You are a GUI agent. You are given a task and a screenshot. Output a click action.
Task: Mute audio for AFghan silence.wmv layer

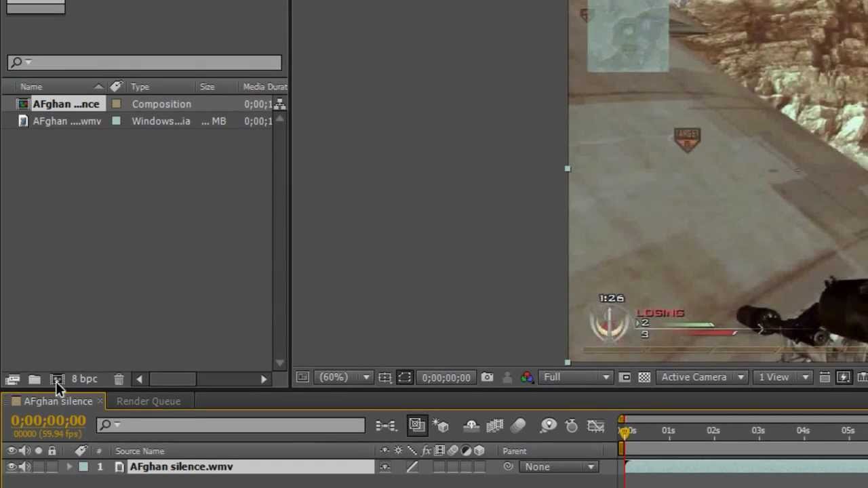(x=25, y=466)
